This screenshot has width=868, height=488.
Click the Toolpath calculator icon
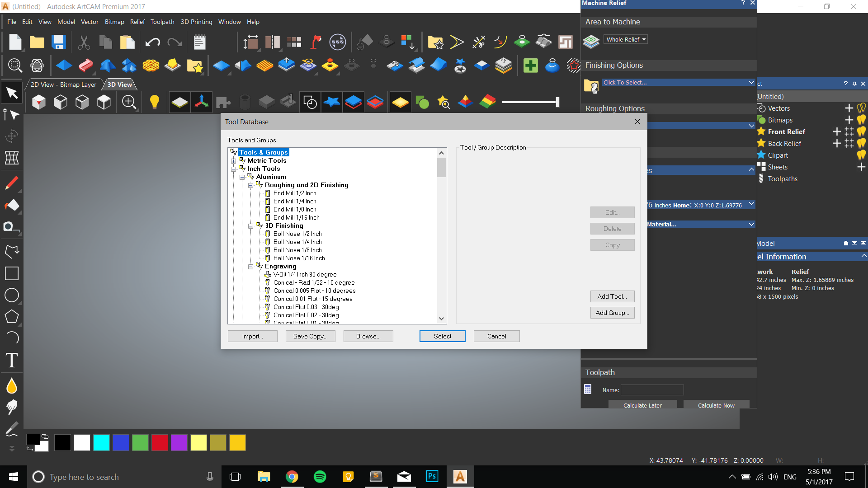(x=588, y=389)
